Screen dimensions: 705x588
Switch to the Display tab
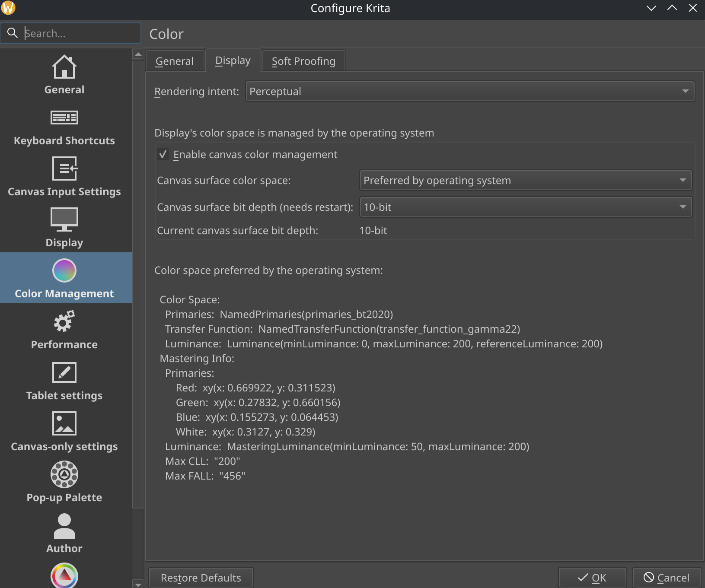[233, 60]
